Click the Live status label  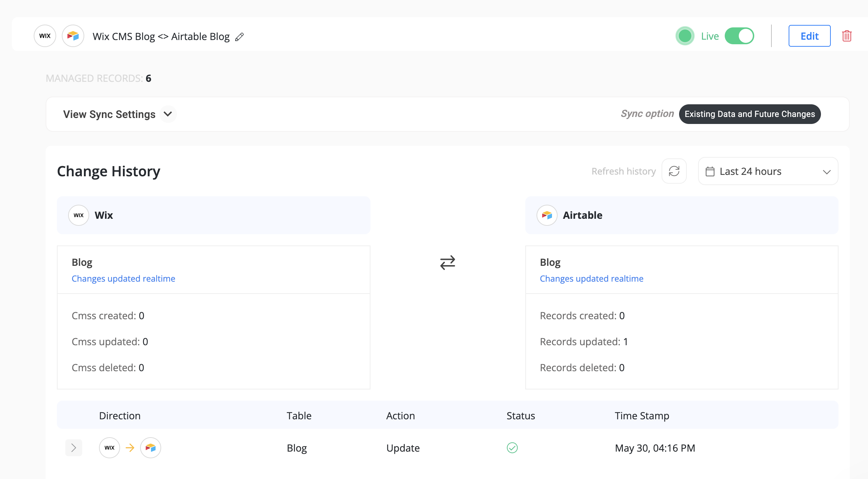tap(710, 36)
